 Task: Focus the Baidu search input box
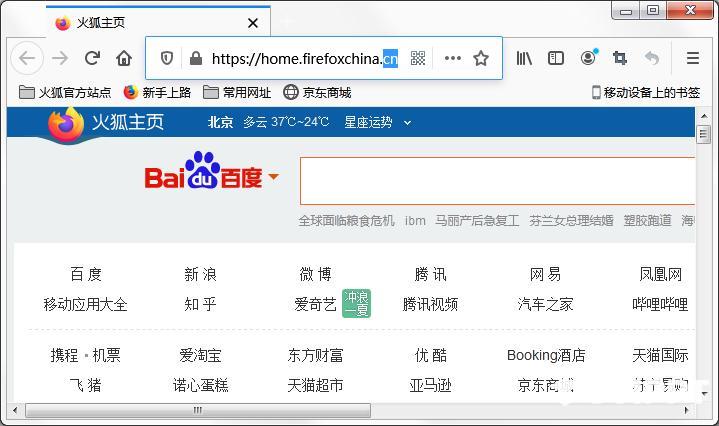pyautogui.click(x=498, y=181)
